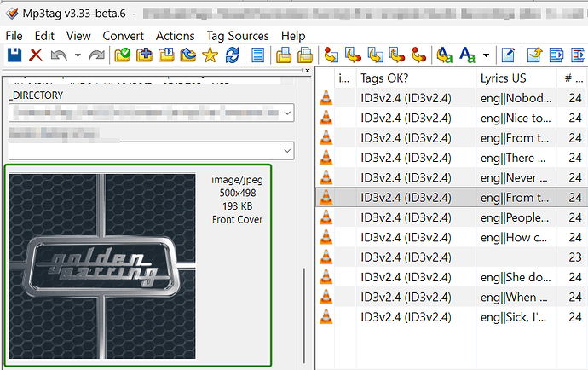Click the tag panel vertical scrollbar
Screen dimensions: 588x370
pos(303,315)
